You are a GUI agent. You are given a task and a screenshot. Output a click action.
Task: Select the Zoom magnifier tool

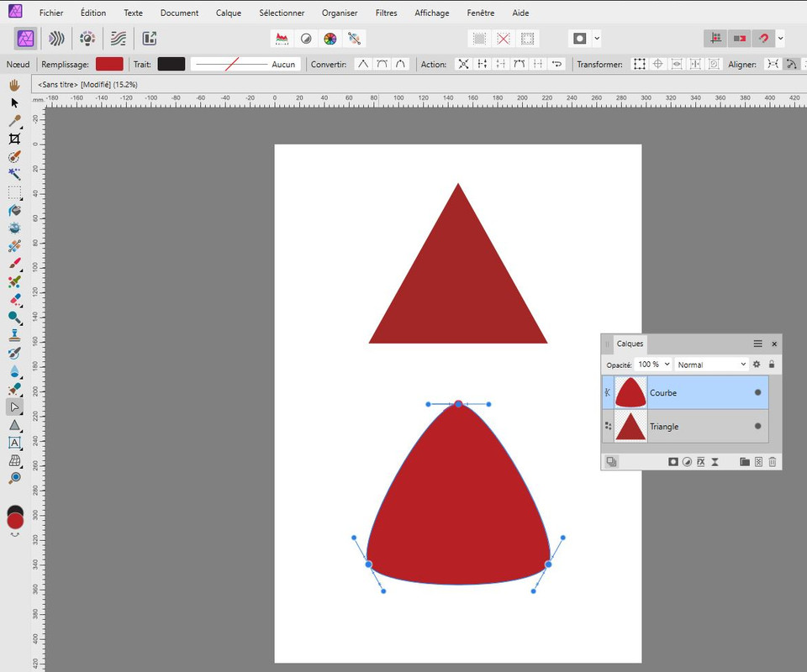pyautogui.click(x=14, y=478)
